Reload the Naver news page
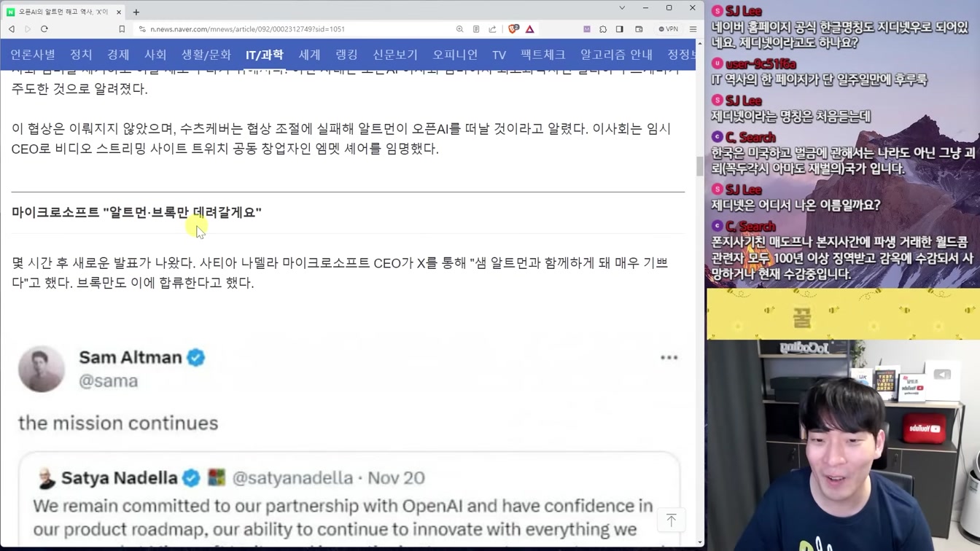980x551 pixels. tap(44, 29)
